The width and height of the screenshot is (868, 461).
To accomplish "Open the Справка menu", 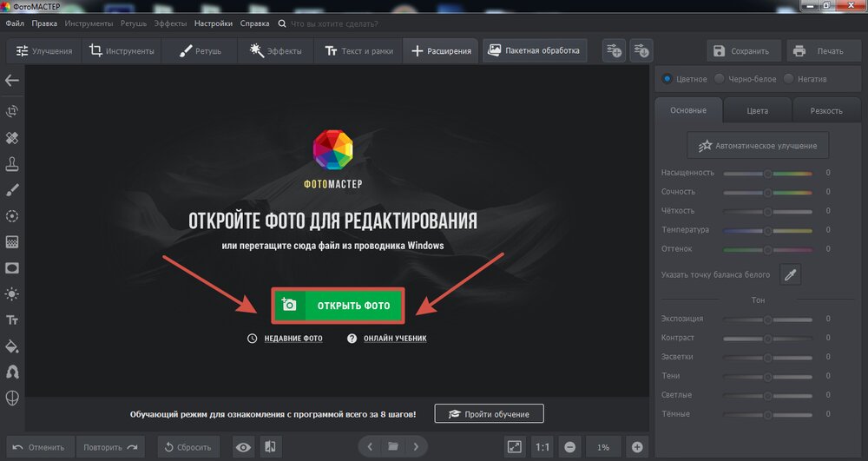I will coord(254,23).
